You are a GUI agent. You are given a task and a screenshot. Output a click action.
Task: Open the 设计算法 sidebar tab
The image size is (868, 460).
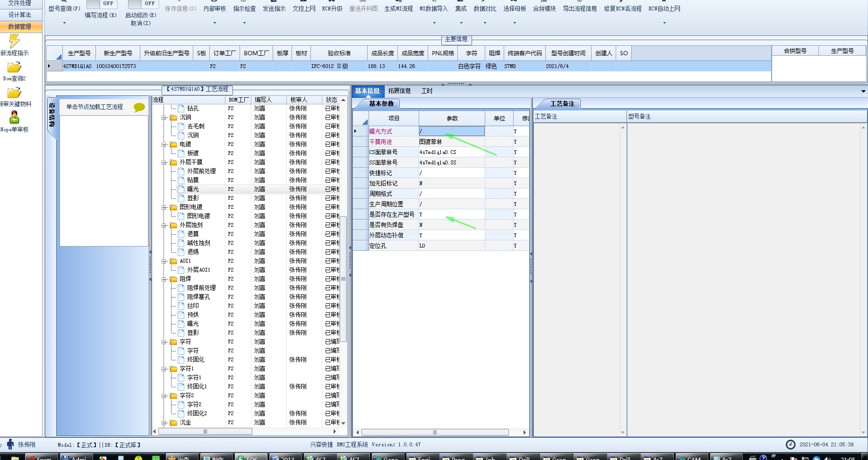tap(20, 15)
